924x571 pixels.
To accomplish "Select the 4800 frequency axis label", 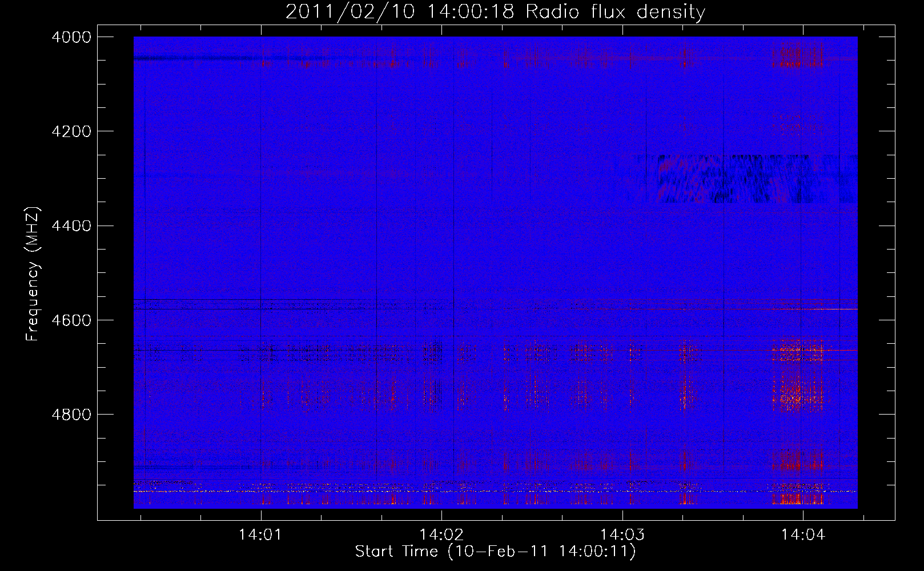I will tap(71, 414).
